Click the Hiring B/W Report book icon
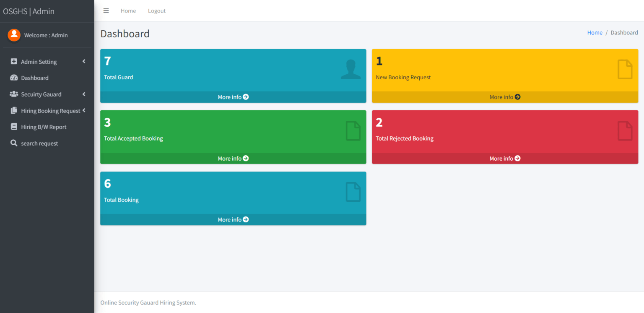 [x=14, y=127]
